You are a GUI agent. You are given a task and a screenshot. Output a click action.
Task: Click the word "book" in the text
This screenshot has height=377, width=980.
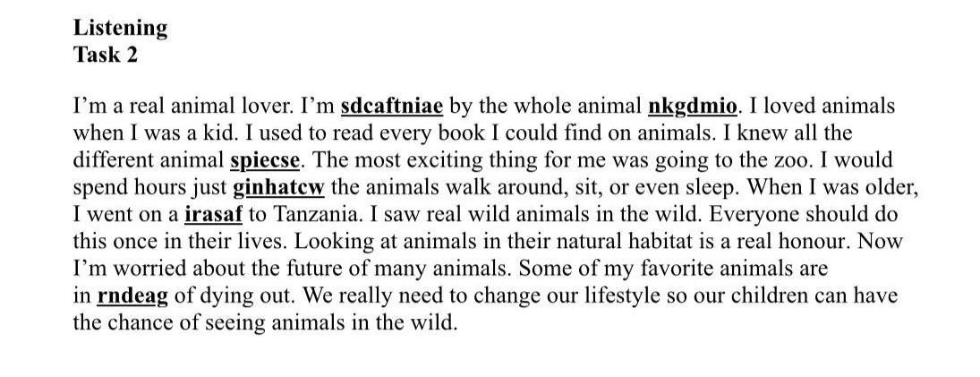427,134
